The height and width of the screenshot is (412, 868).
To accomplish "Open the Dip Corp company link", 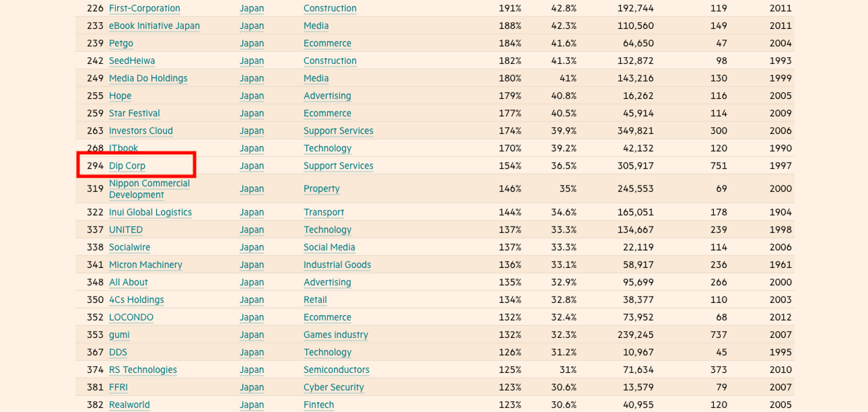I will coord(127,166).
